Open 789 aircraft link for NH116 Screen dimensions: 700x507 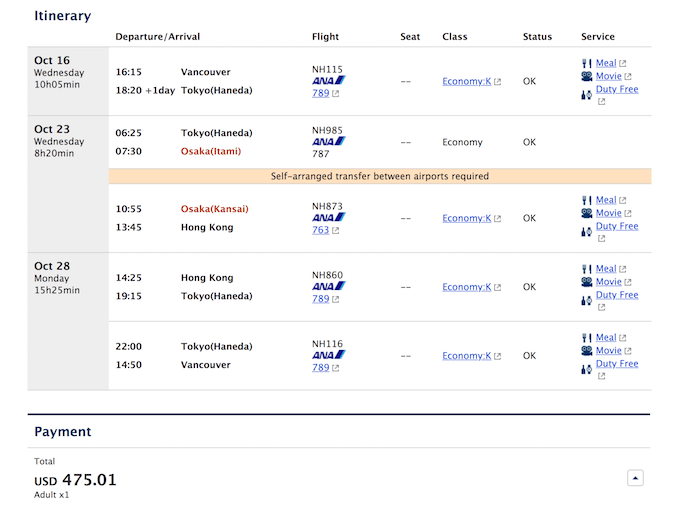coord(321,368)
